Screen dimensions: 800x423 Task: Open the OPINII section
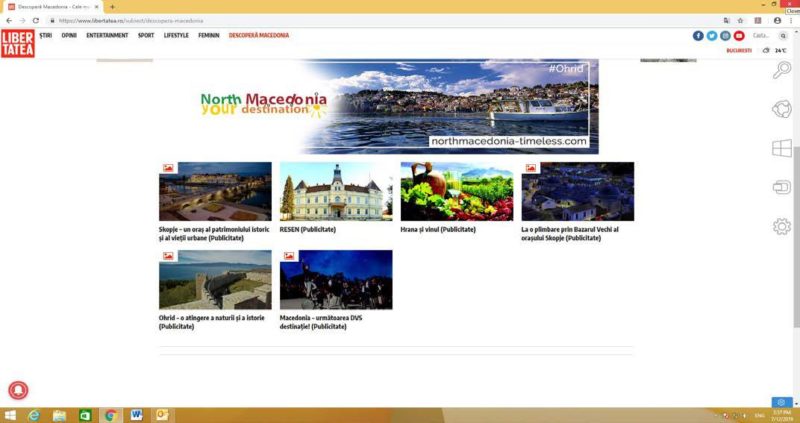pos(69,35)
